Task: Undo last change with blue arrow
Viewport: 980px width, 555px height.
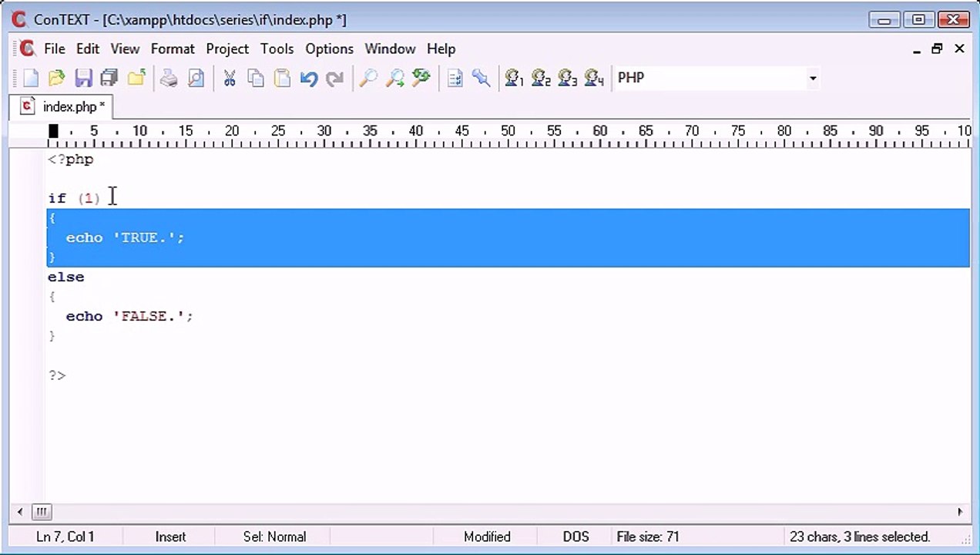Action: [309, 78]
